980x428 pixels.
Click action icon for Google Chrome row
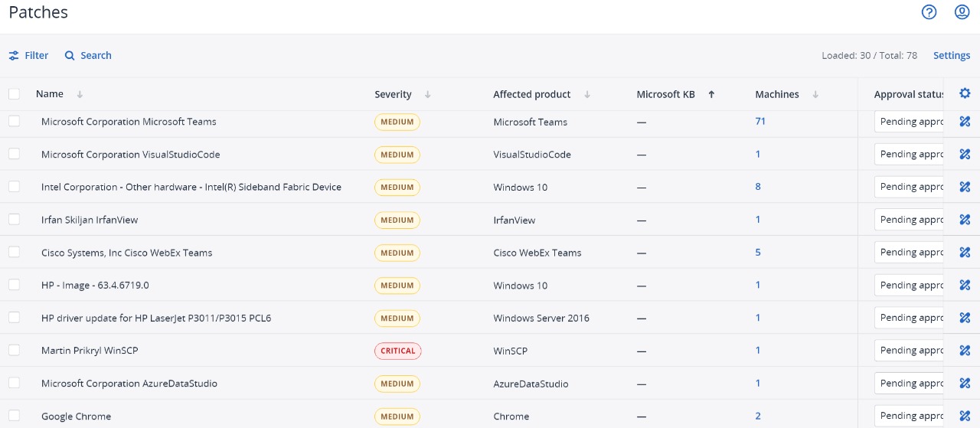click(965, 416)
